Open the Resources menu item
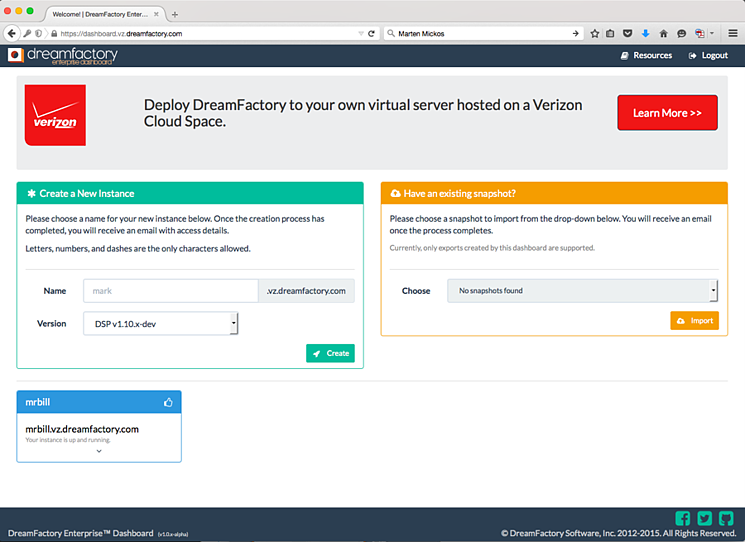The image size is (745, 542). [x=646, y=56]
